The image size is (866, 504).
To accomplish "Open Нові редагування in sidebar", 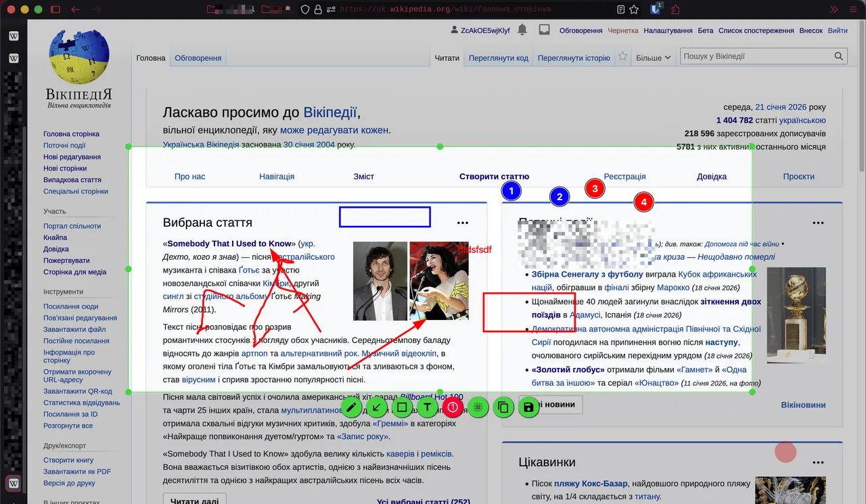I will point(72,157).
